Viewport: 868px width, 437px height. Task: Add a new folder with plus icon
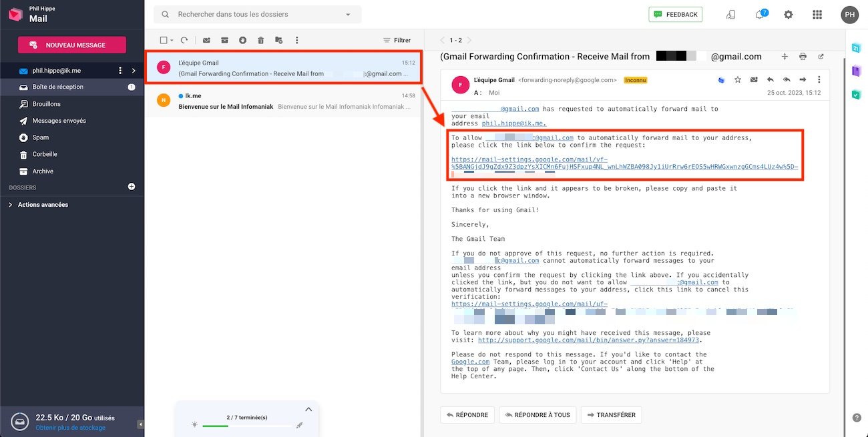pos(132,187)
